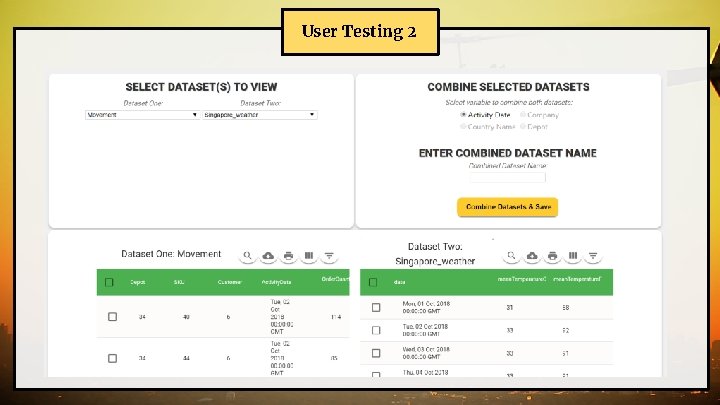
Task: Click 'Wed, 03 Oct 2018' date cell
Action: 426,353
